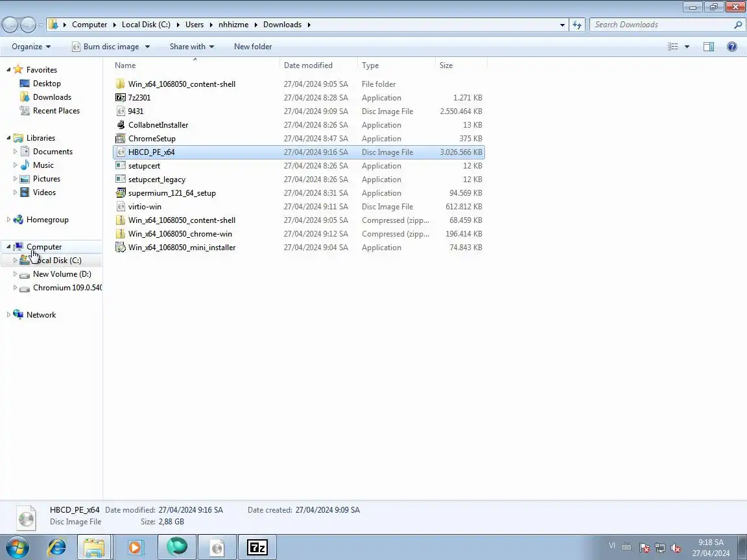This screenshot has width=747, height=560.
Task: Collapse the Computer node
Action: tap(8, 247)
